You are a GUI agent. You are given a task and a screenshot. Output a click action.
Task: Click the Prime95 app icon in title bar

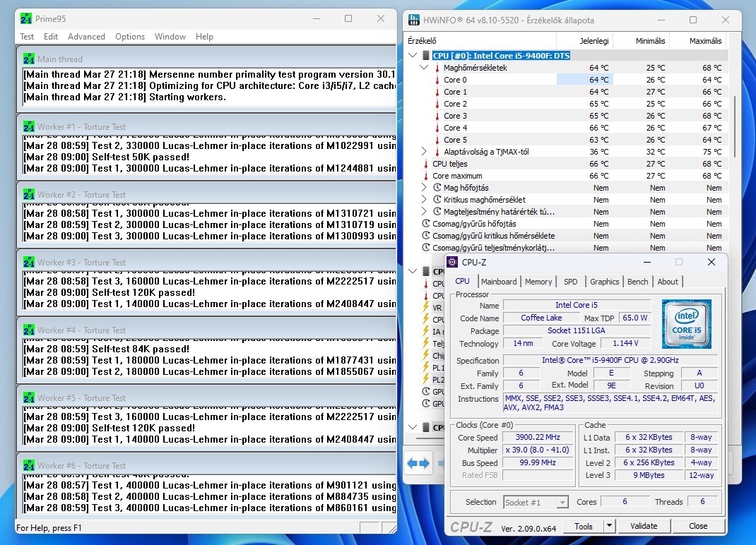tap(26, 19)
